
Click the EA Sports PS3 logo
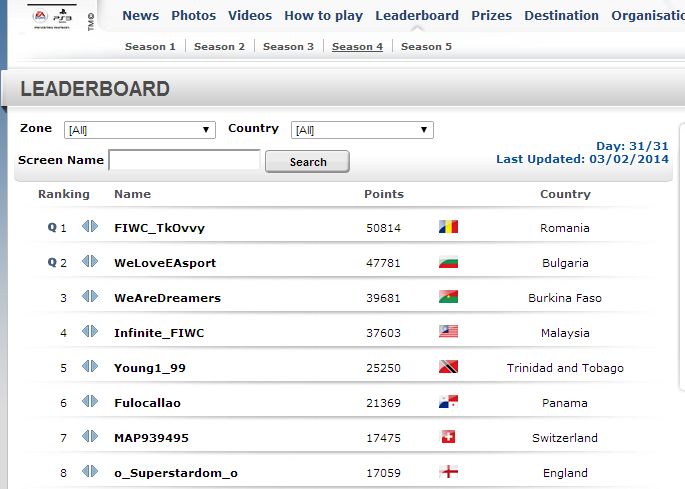(x=56, y=17)
